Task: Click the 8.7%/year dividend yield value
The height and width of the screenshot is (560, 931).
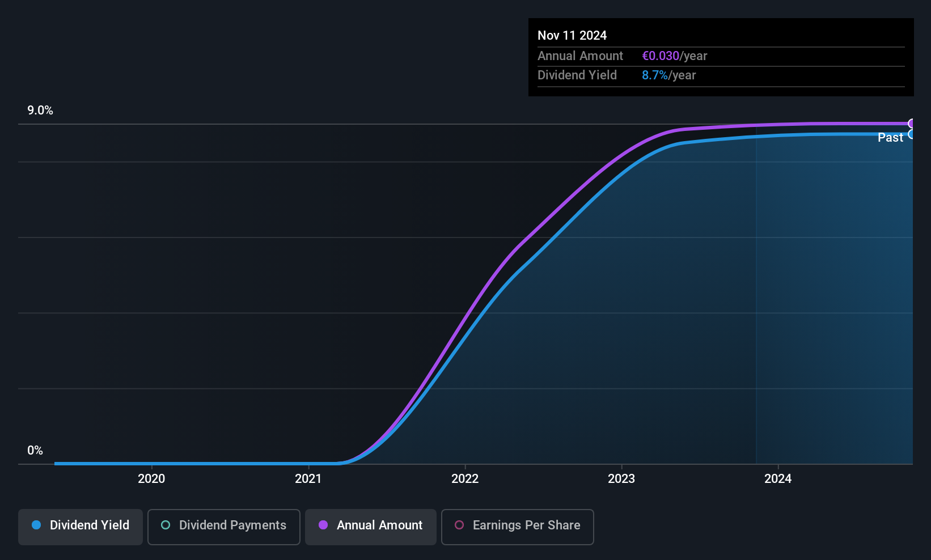Action: 669,75
